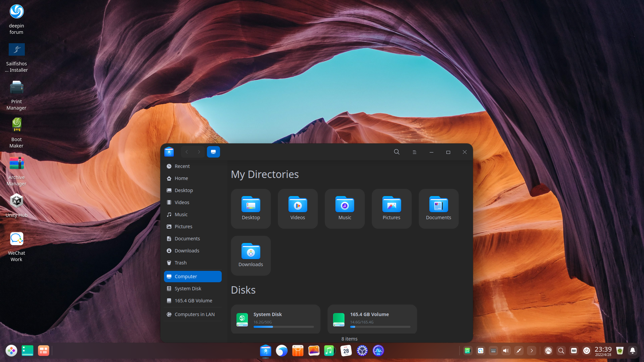
Task: Toggle the volume icon in the dock
Action: [x=506, y=351]
